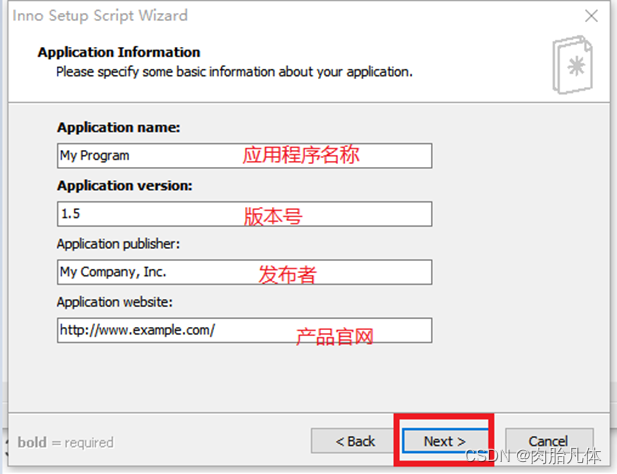Focus the Application version field
This screenshot has height=474, width=617.
point(244,214)
